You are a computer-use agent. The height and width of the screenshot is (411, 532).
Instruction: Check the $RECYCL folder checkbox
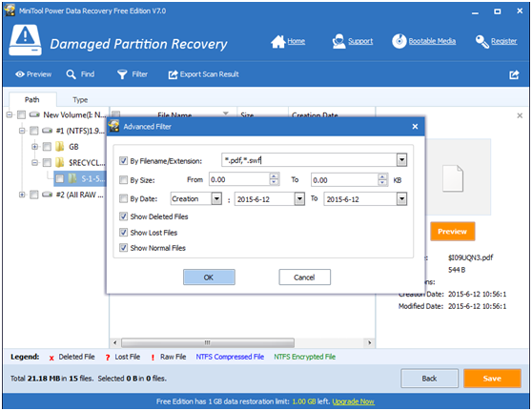47,162
